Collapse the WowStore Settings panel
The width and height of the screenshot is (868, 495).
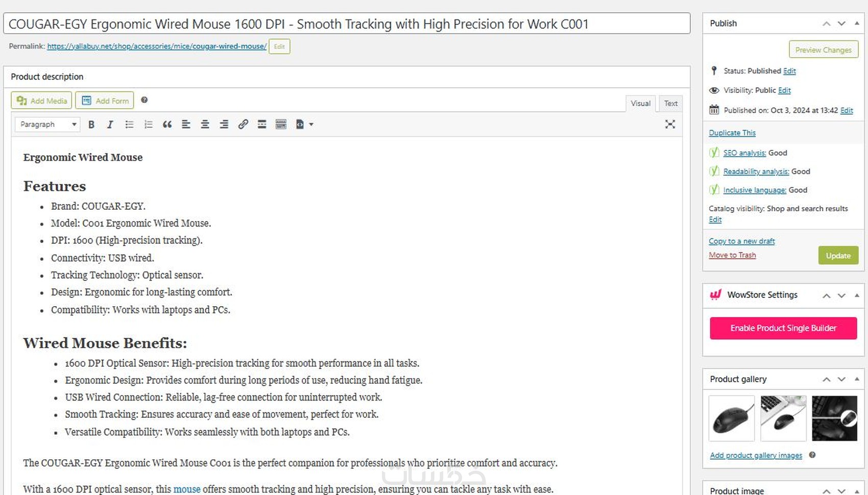[857, 295]
